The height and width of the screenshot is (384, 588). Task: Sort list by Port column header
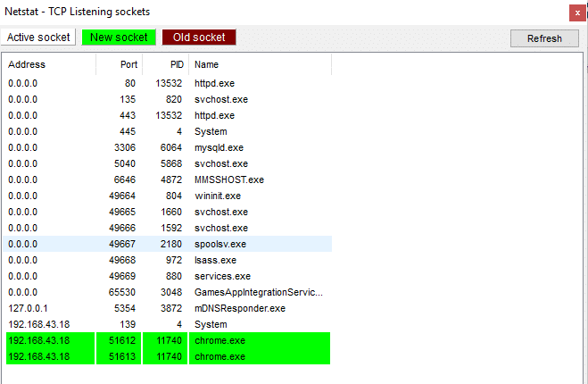coord(129,64)
